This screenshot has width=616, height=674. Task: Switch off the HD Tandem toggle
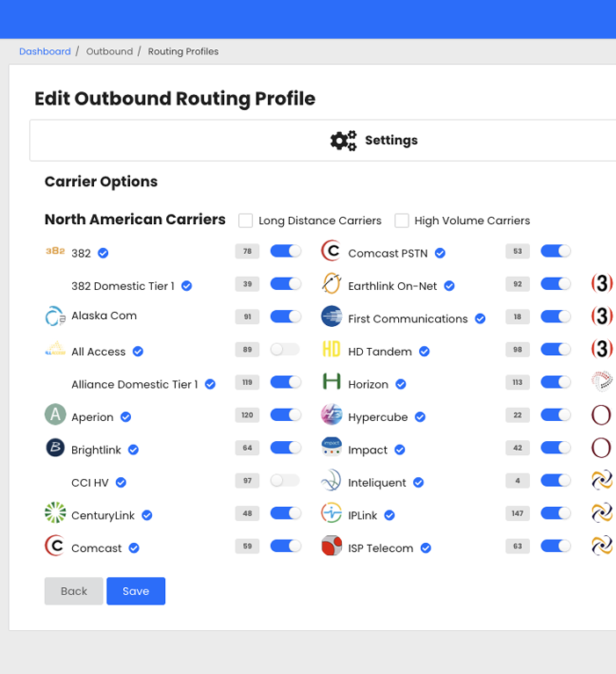point(556,350)
